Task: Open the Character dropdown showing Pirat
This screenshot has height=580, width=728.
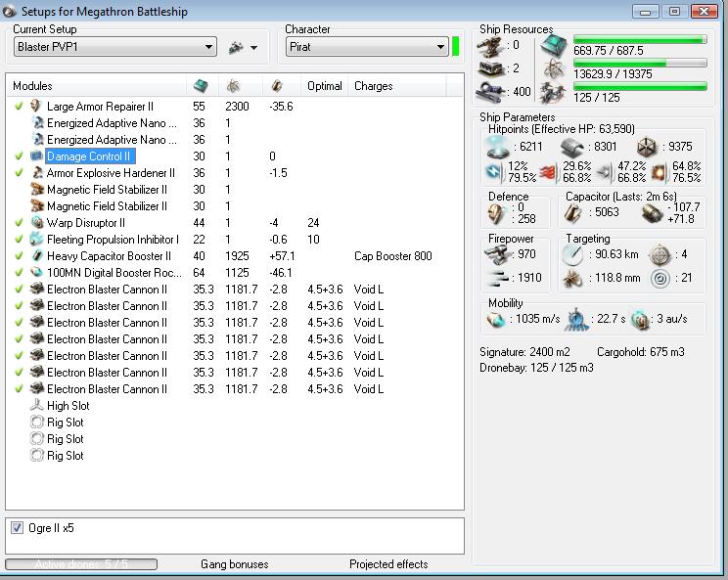Action: pyautogui.click(x=366, y=47)
